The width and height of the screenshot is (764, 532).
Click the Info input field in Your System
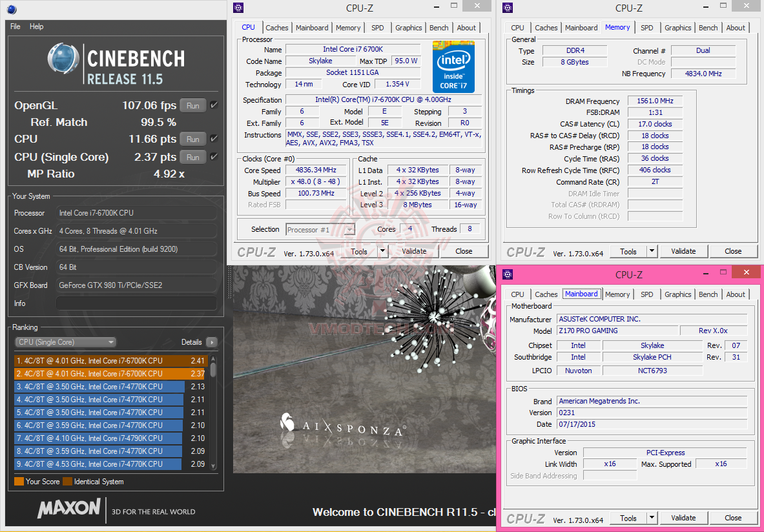pyautogui.click(x=136, y=303)
